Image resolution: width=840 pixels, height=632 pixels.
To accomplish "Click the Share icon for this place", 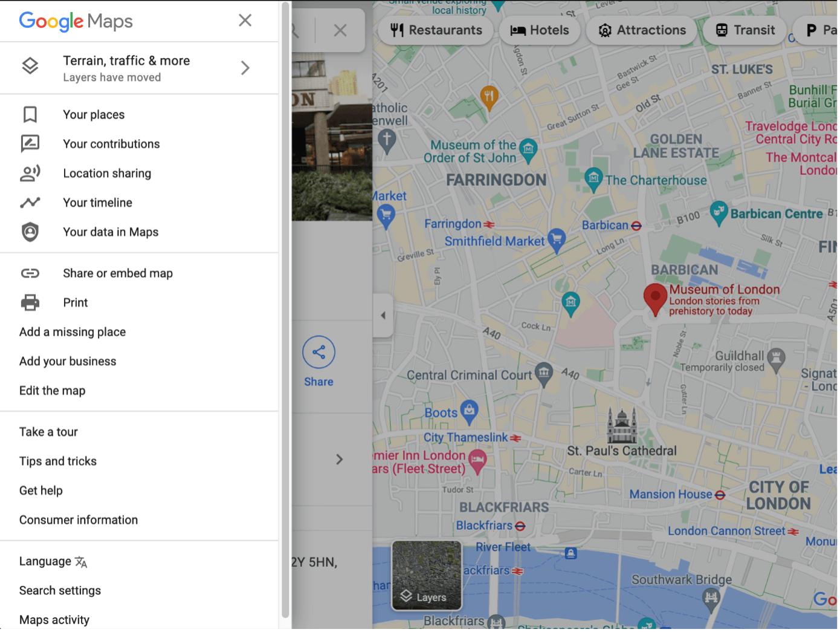I will [318, 352].
